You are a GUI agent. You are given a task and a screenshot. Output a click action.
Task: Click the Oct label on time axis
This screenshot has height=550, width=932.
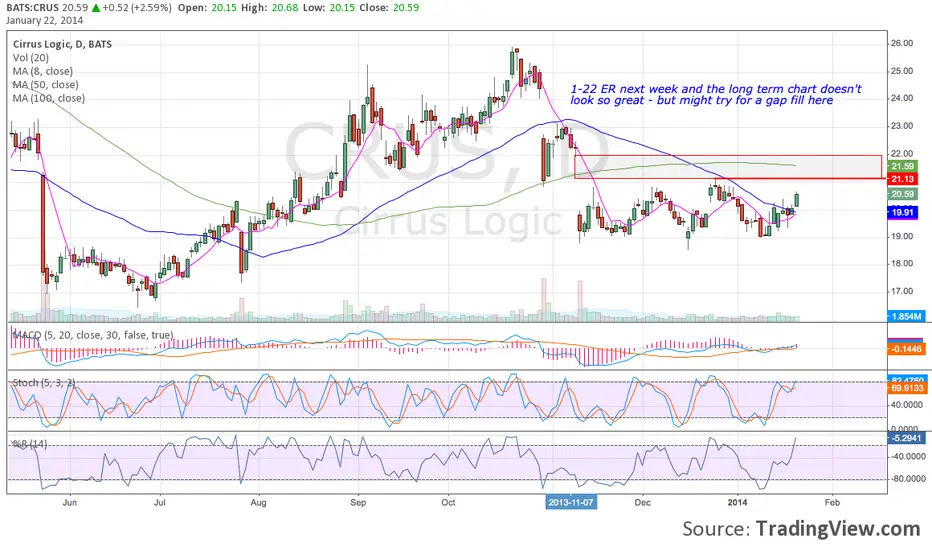[x=448, y=502]
